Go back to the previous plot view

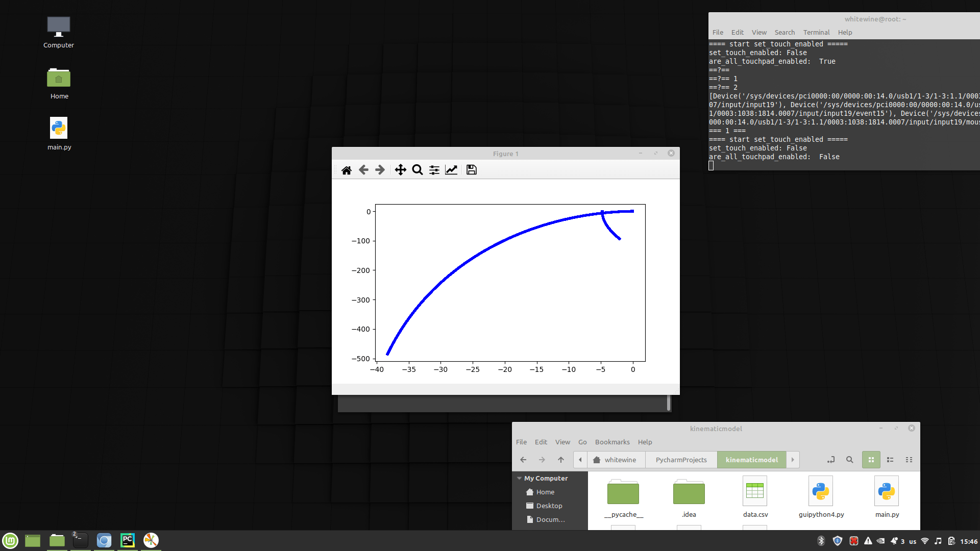363,169
